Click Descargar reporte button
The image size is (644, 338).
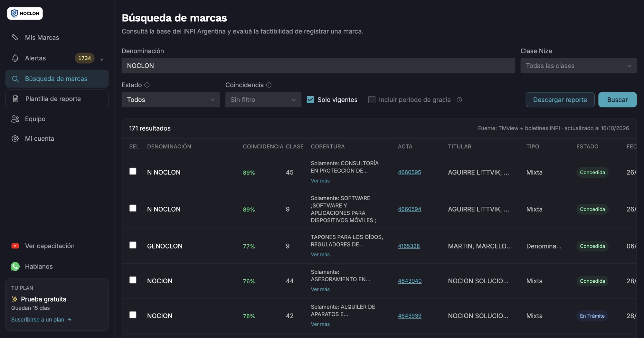(560, 100)
